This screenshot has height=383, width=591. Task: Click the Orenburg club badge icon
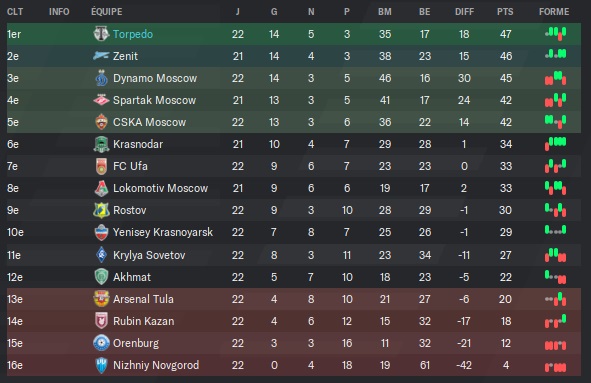coord(101,343)
